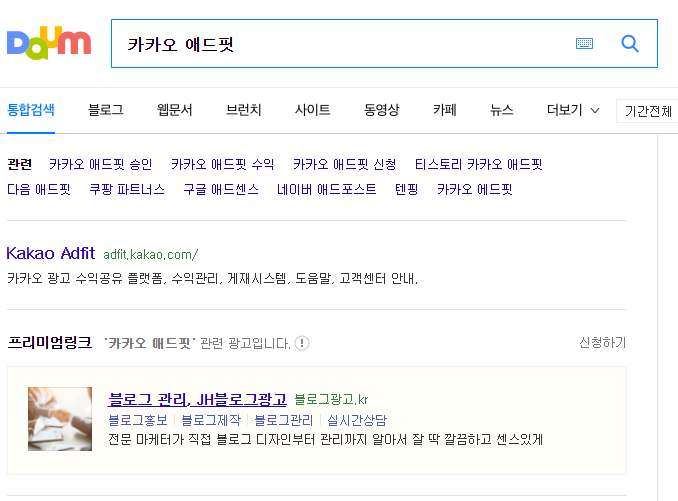
Task: Select the 통합검색 tab
Action: click(31, 110)
